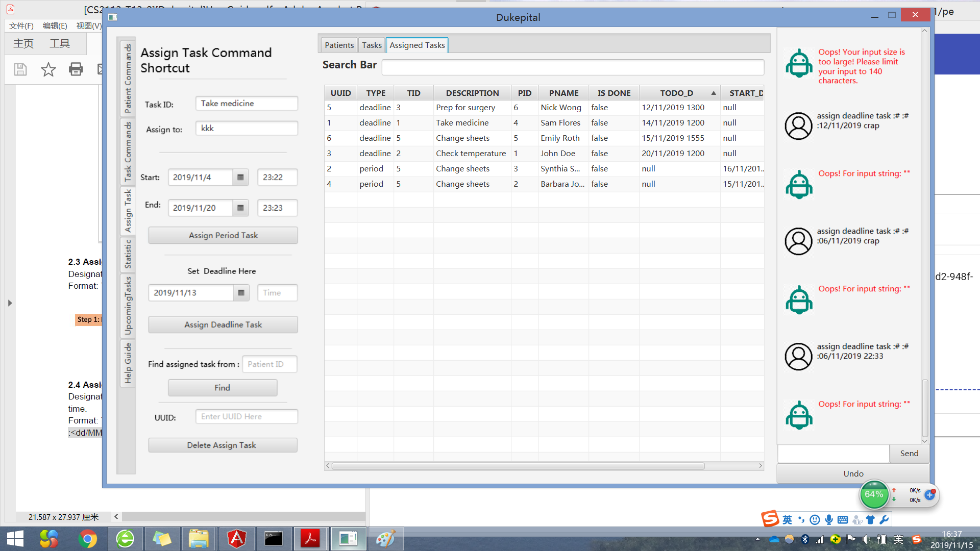Click the Search Bar input field

[x=572, y=67]
